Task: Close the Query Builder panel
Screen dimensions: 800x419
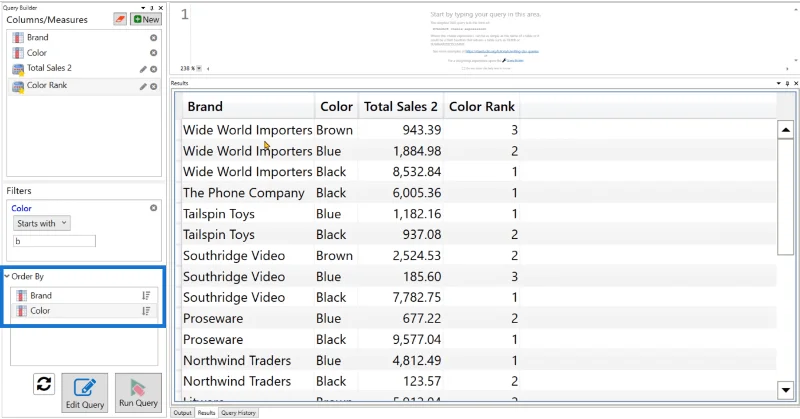Action: 160,8
